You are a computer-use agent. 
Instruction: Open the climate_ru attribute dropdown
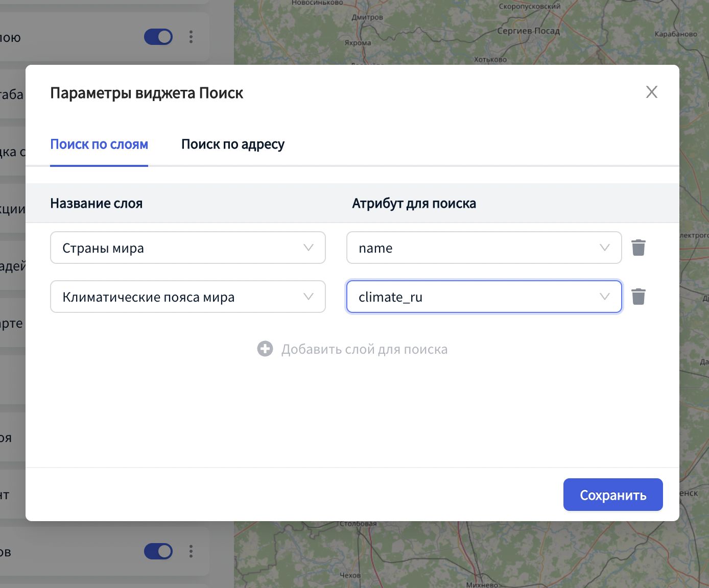coord(484,297)
